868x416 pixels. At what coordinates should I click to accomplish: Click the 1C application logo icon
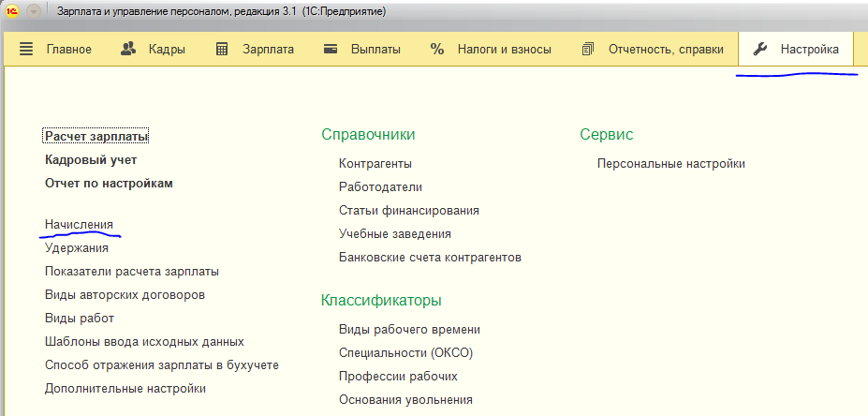(x=12, y=11)
